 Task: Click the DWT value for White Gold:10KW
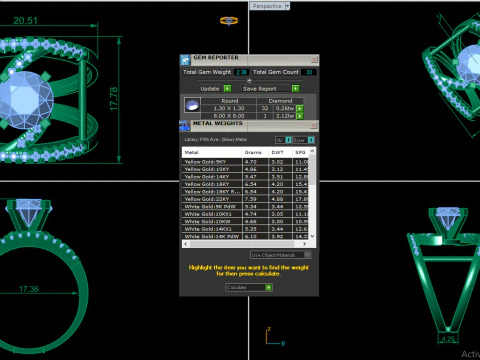point(280,222)
